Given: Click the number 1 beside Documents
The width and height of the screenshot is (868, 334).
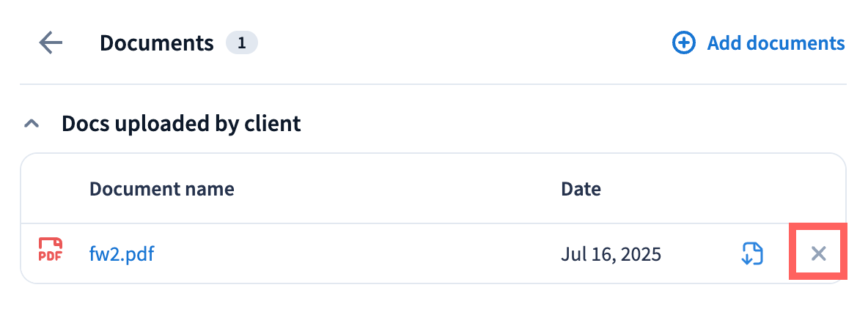Looking at the screenshot, I should (x=241, y=43).
